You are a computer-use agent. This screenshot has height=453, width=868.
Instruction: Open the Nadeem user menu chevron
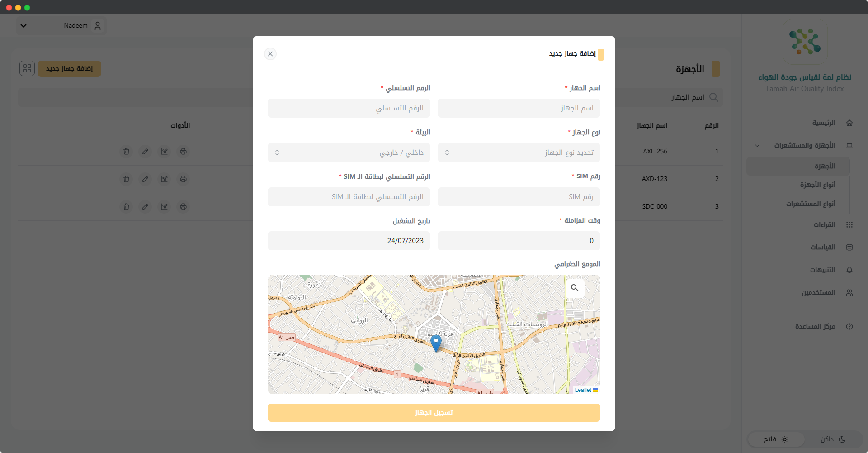click(x=24, y=26)
